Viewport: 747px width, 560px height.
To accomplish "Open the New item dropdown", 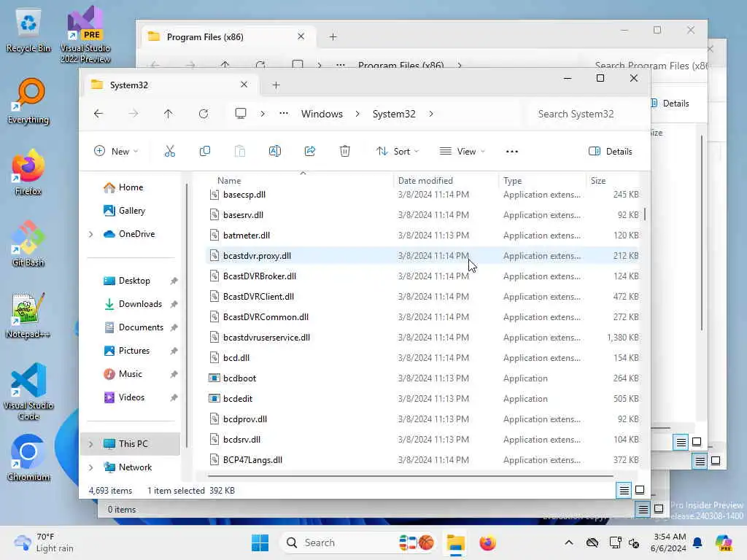I will pyautogui.click(x=116, y=152).
